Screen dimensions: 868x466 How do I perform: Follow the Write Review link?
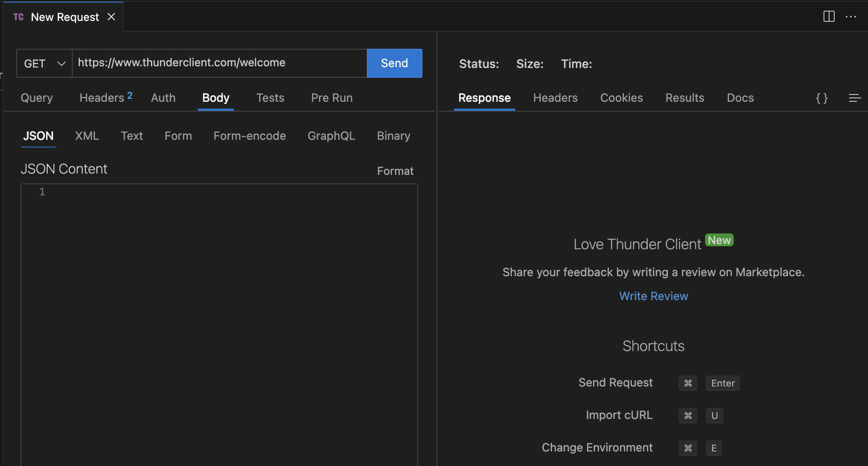[653, 296]
